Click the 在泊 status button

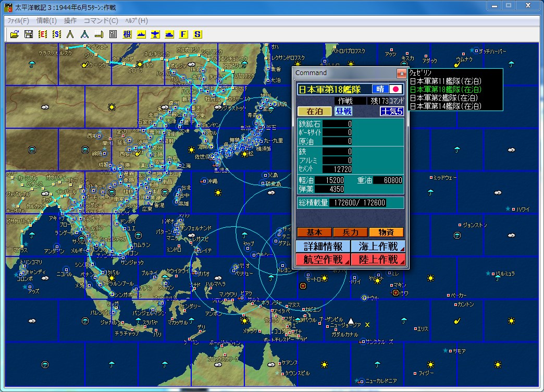pos(315,112)
